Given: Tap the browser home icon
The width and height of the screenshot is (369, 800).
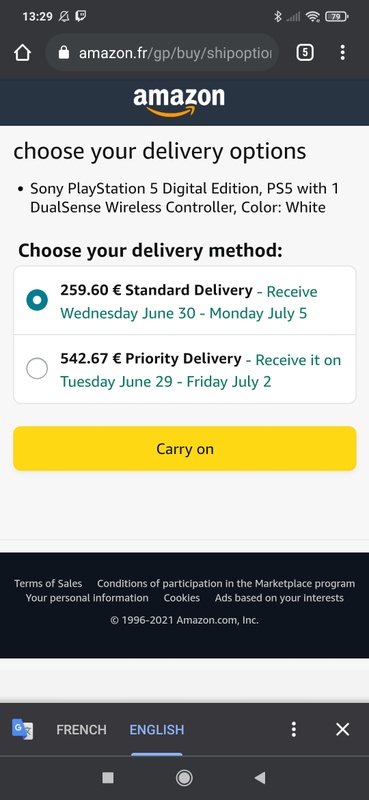Looking at the screenshot, I should click(22, 53).
